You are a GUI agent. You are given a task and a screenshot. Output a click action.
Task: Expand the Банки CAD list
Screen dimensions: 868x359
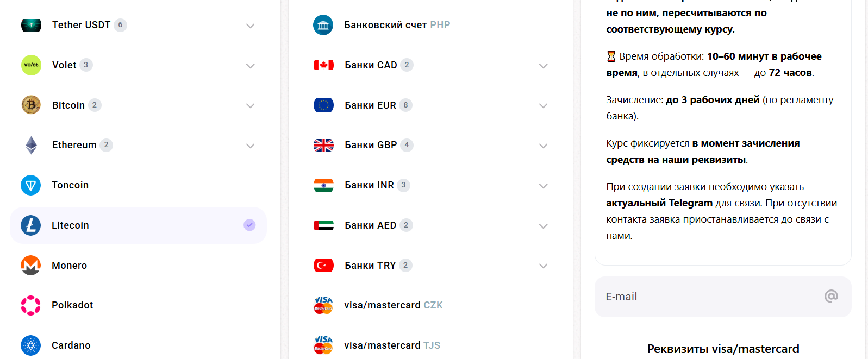(543, 66)
